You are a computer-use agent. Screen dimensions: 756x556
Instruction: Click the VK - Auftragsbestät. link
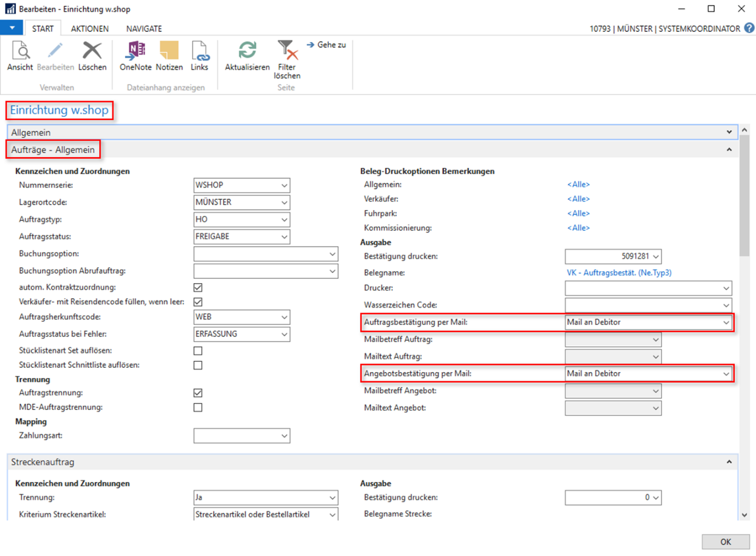pos(619,272)
